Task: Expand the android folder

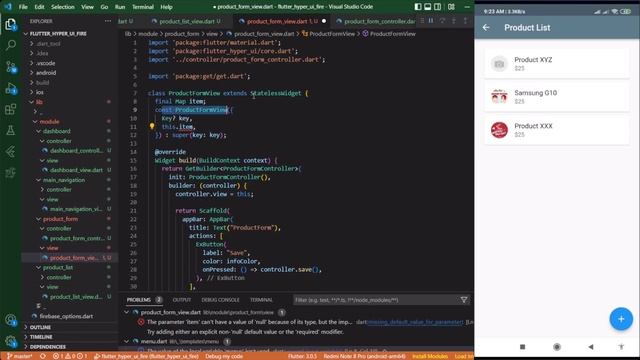Action: point(46,73)
